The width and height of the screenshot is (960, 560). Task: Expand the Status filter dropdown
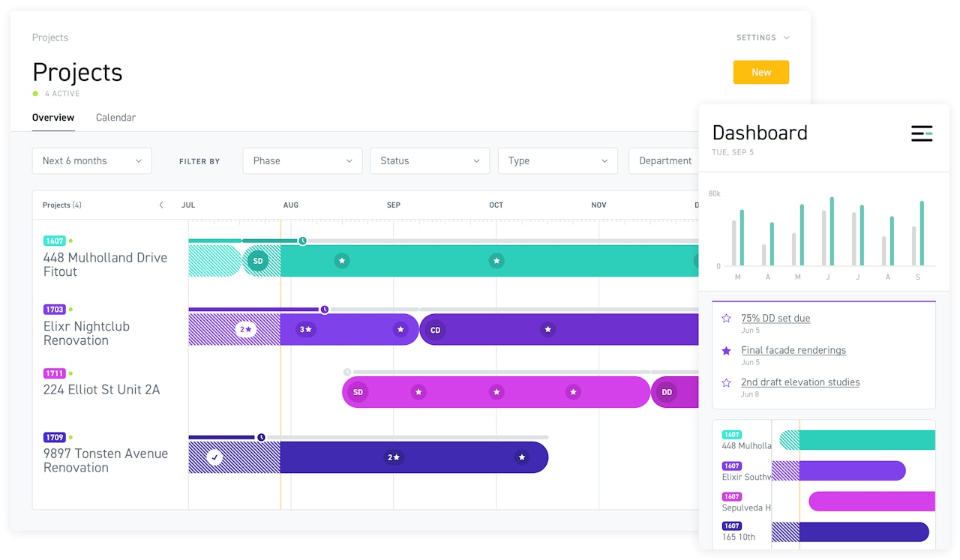coord(430,161)
